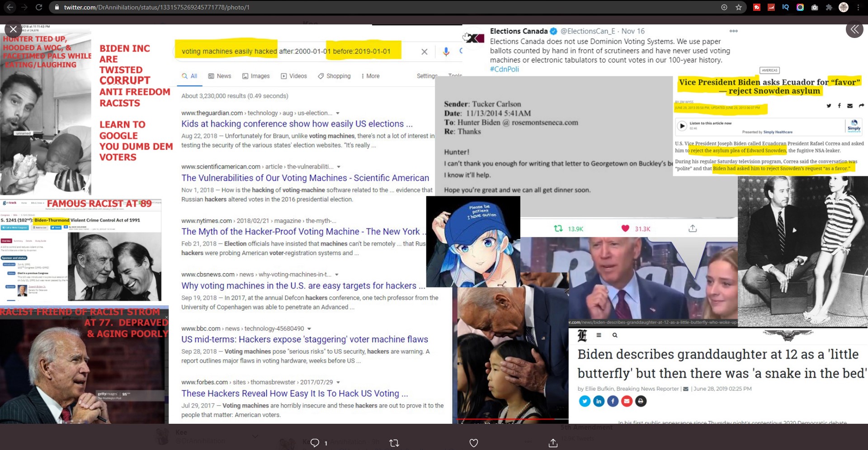Click Elections Canada verified badge
Viewport: 868px width, 450px height.
553,31
